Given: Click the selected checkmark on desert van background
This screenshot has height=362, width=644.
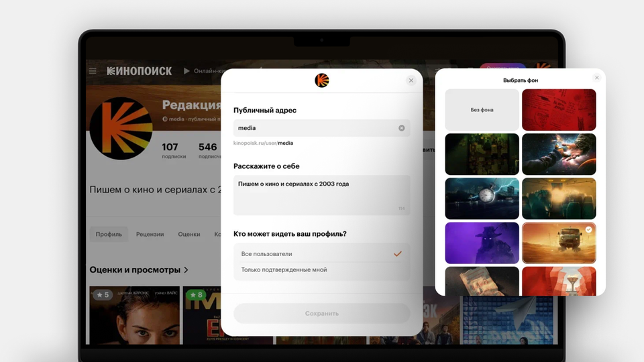Looking at the screenshot, I should 588,230.
